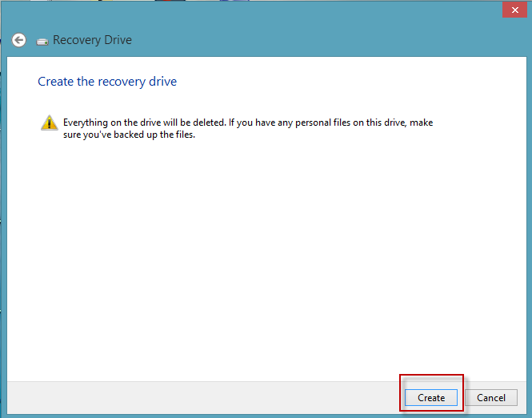Click the Recovery Drive USB drive icon

pos(42,42)
